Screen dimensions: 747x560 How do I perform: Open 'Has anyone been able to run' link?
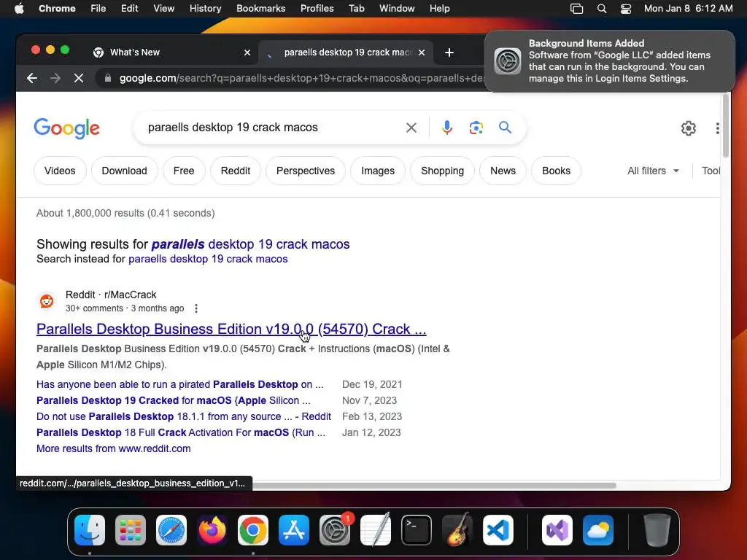(179, 385)
